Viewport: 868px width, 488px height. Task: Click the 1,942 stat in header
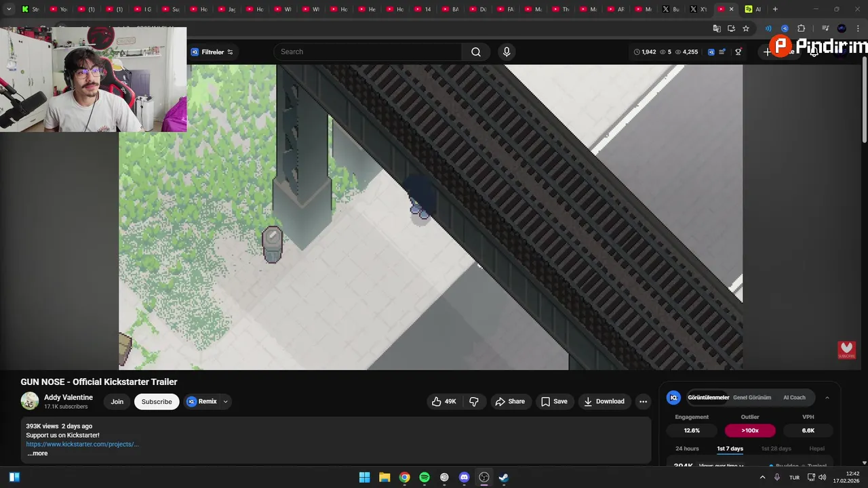click(644, 52)
